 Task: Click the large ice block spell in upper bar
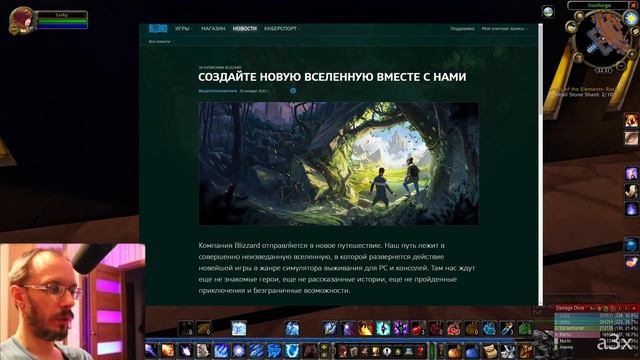[239, 328]
